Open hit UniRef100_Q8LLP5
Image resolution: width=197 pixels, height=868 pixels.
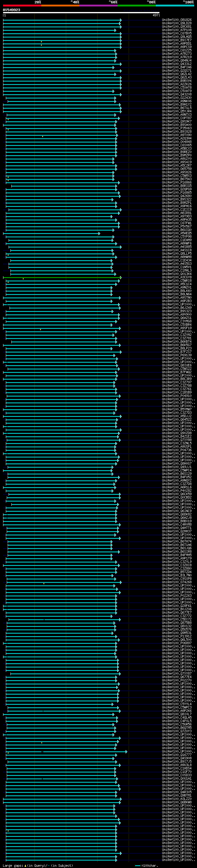tap(177, 253)
